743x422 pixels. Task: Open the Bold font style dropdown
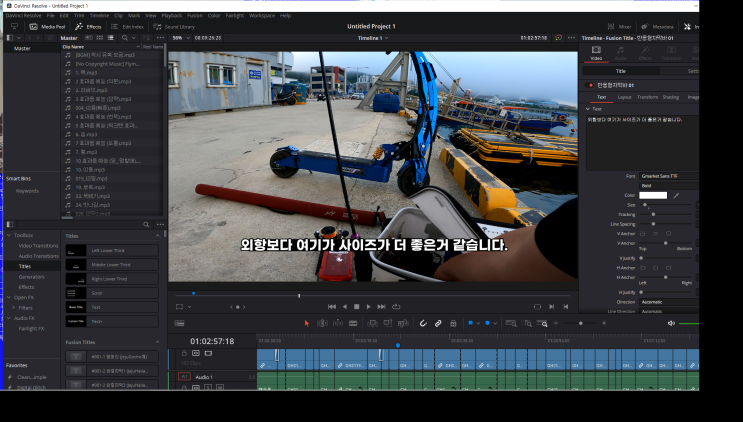point(669,186)
